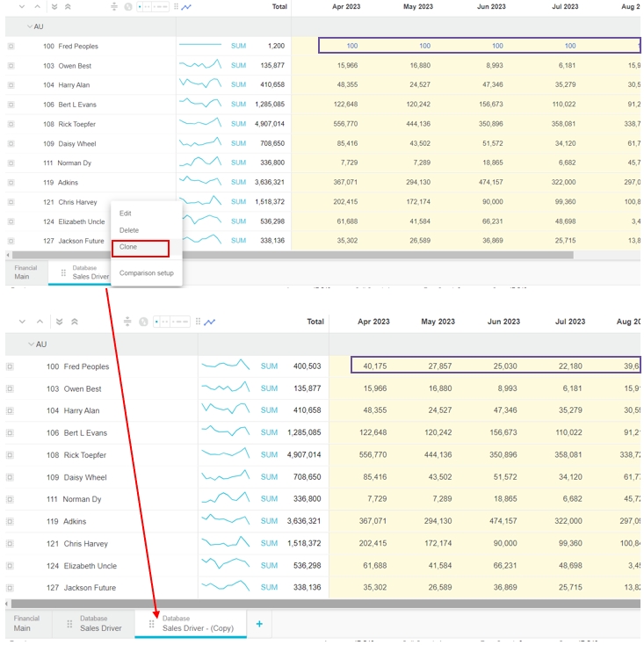Click the collapse all double-chevron in top toolbar
Viewport: 644px width, 645px height.
pos(68,7)
